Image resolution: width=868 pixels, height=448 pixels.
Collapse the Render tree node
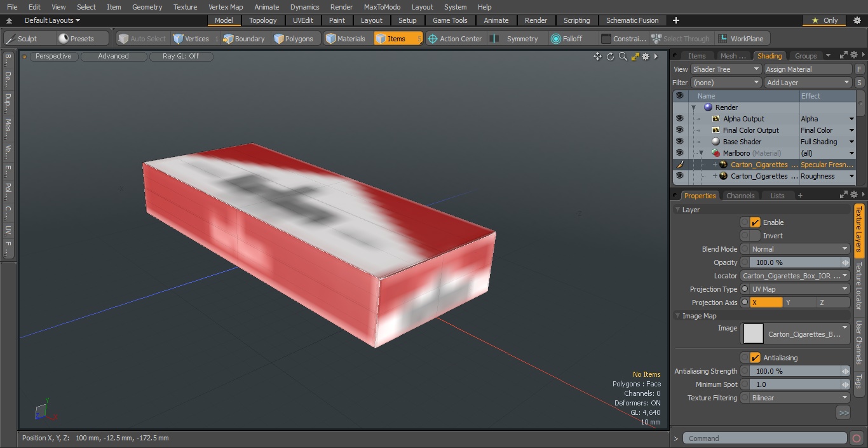(694, 107)
